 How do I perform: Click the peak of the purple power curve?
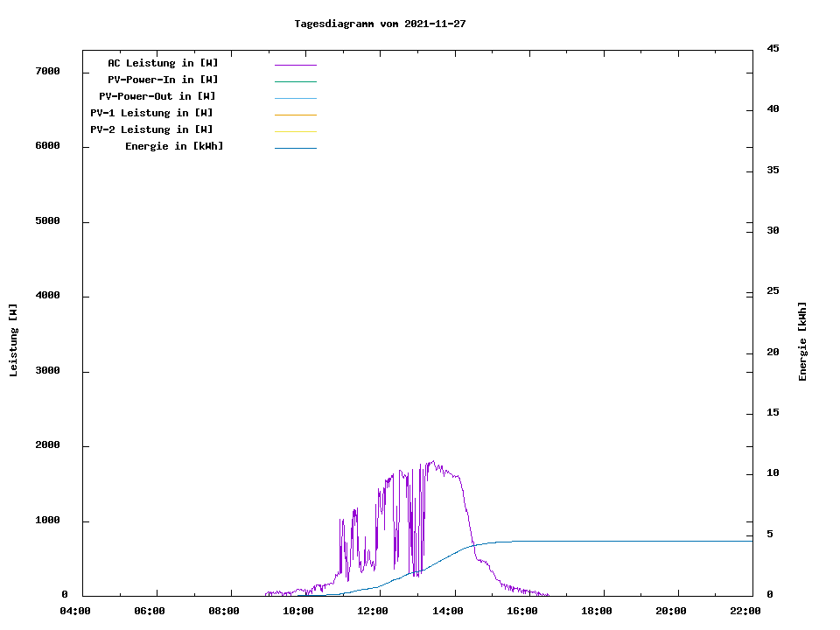pos(431,462)
